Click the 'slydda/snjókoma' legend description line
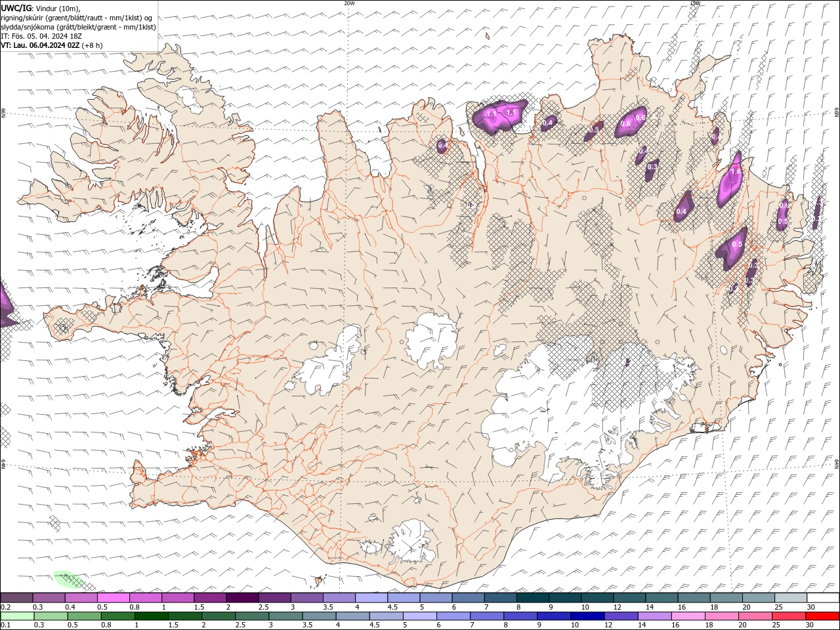Image resolution: width=840 pixels, height=630 pixels. click(x=78, y=27)
